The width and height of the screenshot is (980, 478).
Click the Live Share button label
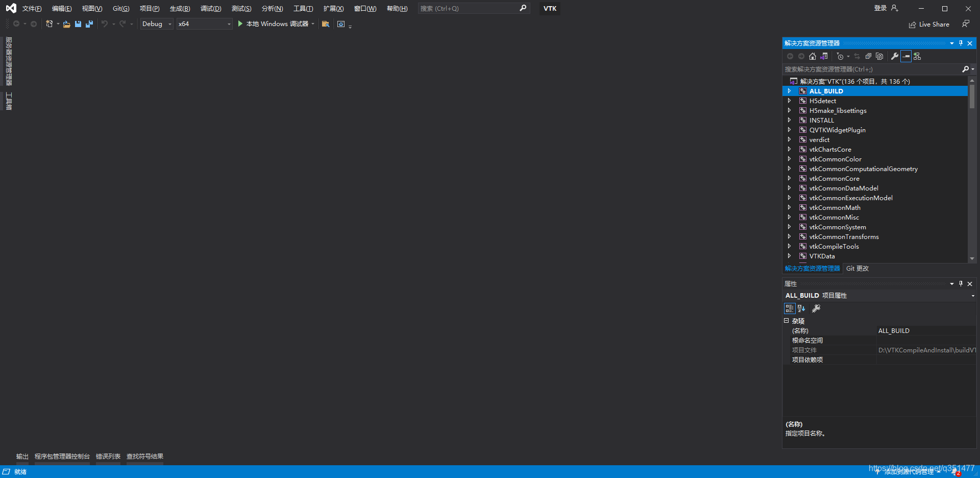coord(934,25)
